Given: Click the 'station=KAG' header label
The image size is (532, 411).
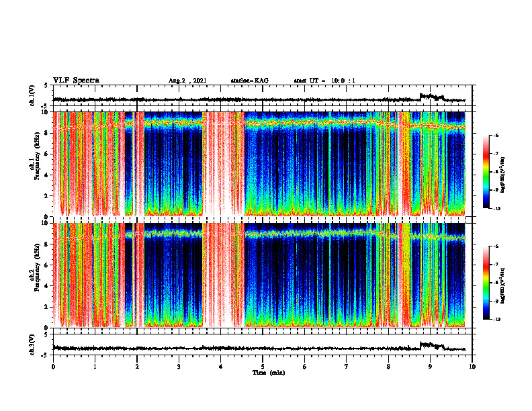Looking at the screenshot, I should (x=250, y=81).
